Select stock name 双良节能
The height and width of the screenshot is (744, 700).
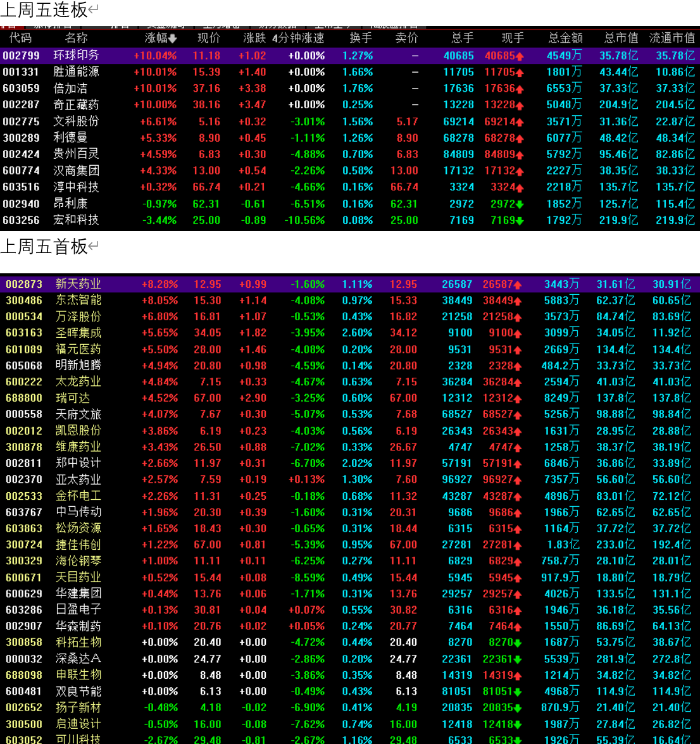tap(78, 691)
